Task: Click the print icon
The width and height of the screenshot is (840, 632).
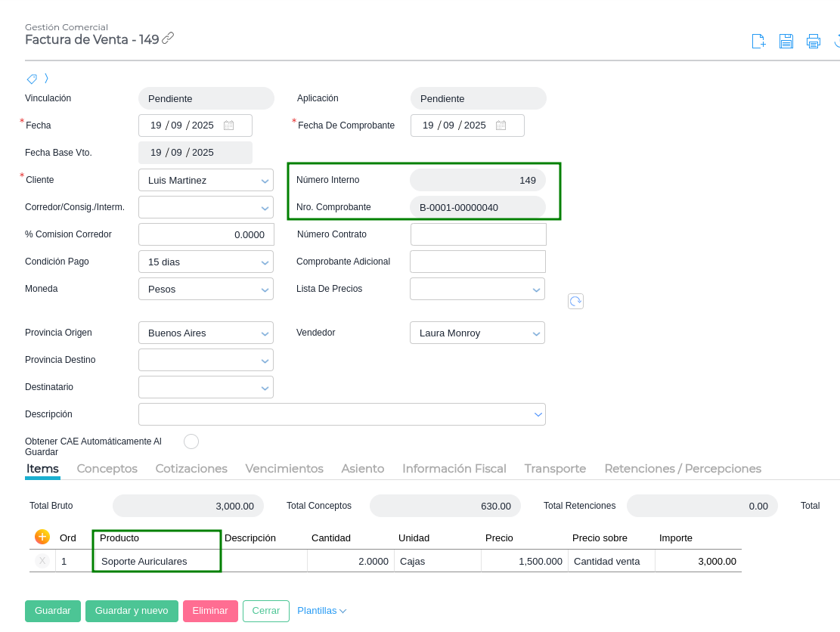Action: 814,42
